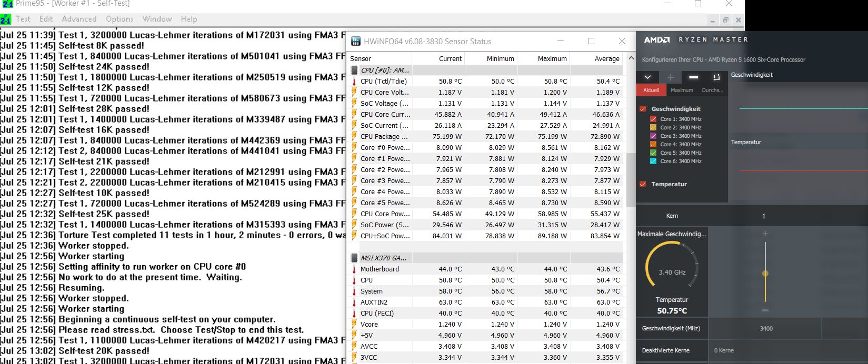868x364 pixels.
Task: Open the Test menu in Prime95
Action: (23, 19)
